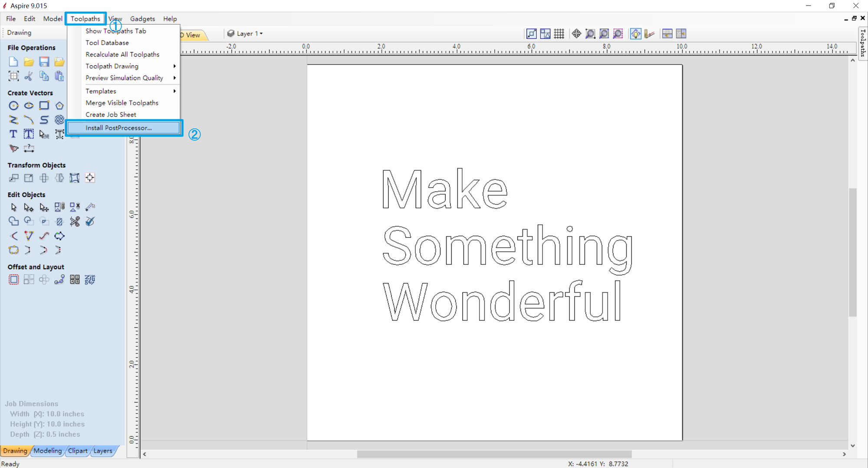Open the Job Setup grid icon
Viewport: 868px width, 468px height.
pos(13,76)
